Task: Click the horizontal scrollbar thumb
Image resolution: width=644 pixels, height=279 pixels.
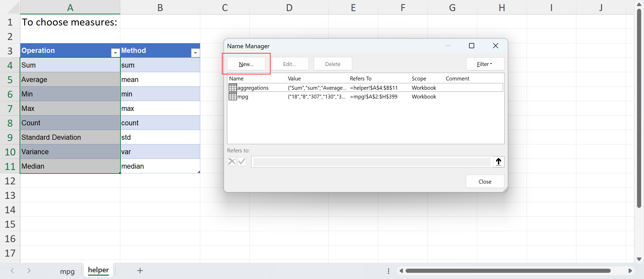Action: (508, 271)
